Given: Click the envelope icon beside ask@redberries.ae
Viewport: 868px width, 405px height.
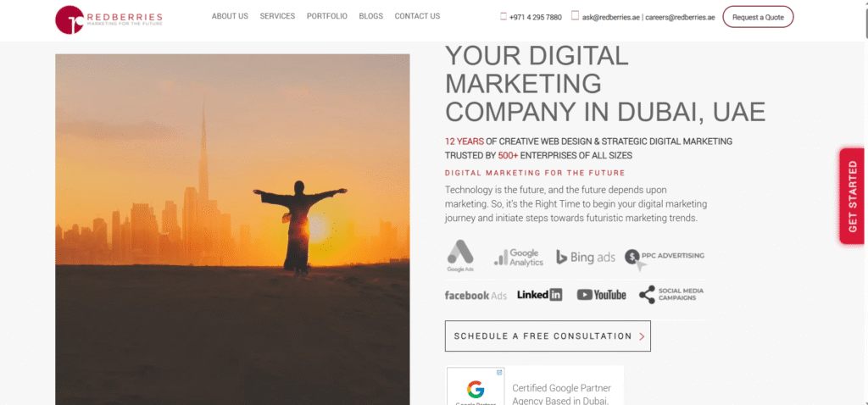Looking at the screenshot, I should tap(576, 16).
